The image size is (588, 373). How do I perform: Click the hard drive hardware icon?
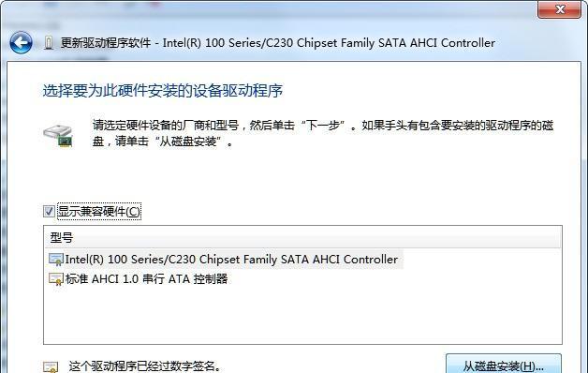[x=58, y=136]
